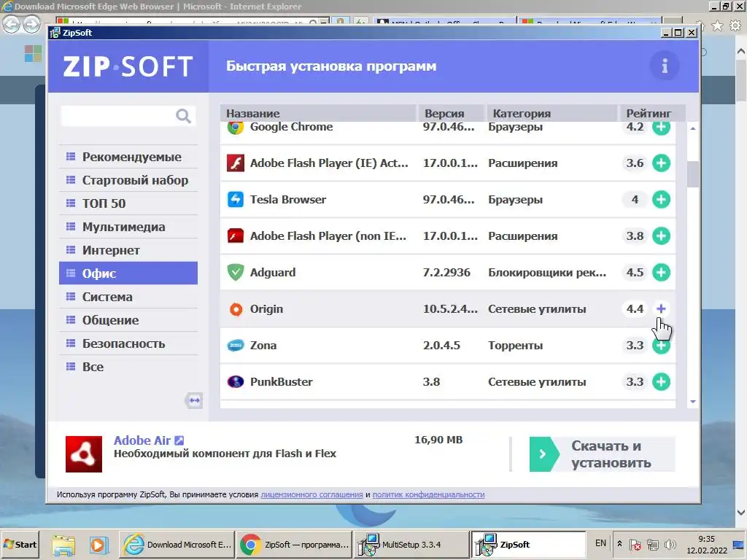Open политик конфиденциальности link
Screen dimensions: 747x560
tap(428, 494)
